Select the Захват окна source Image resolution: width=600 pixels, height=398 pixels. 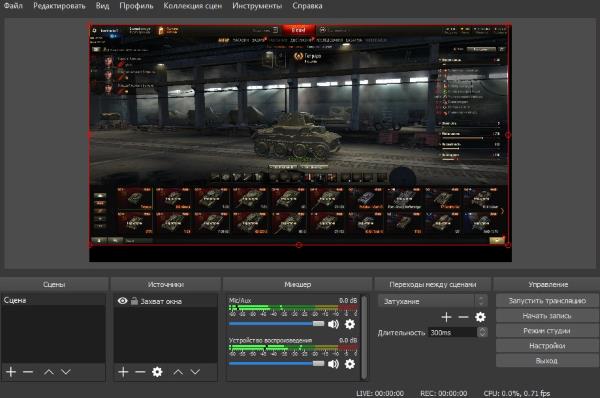(165, 301)
